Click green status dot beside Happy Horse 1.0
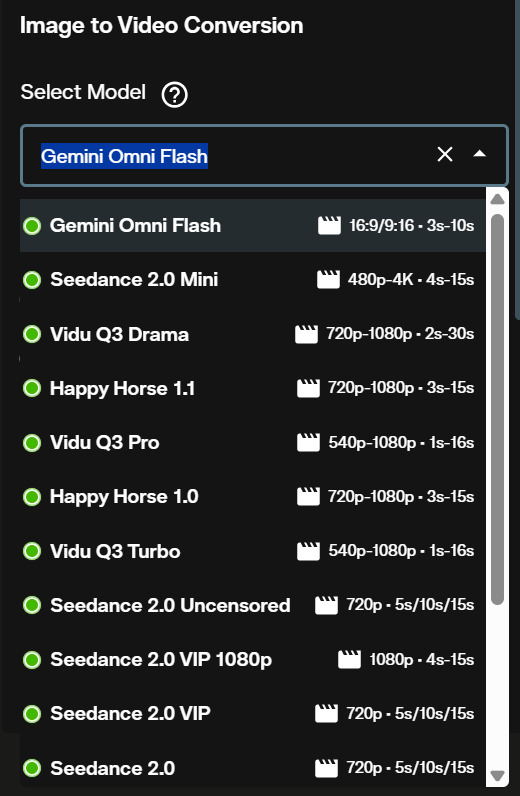 click(x=32, y=497)
